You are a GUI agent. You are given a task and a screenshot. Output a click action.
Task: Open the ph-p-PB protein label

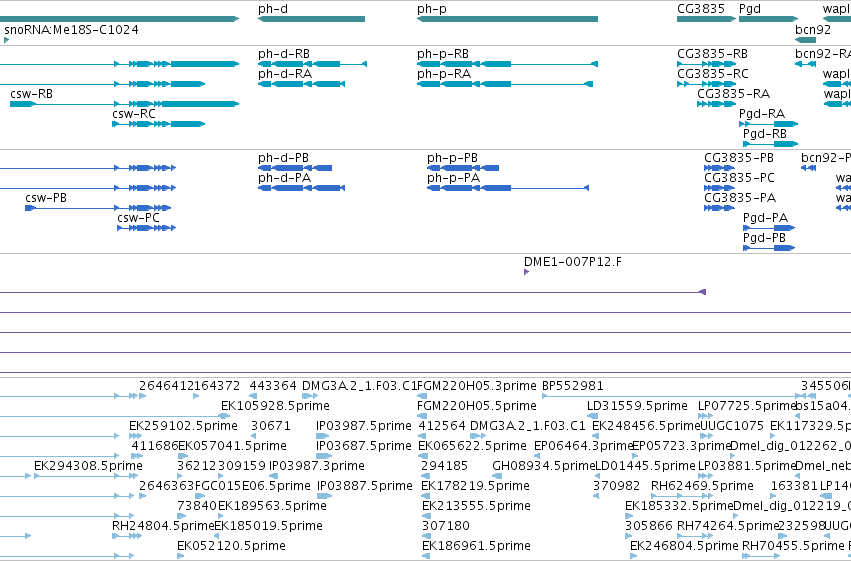point(452,158)
